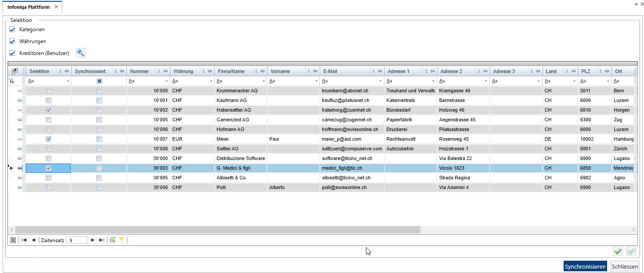This screenshot has height=273, width=644.
Task: Go to next record
Action: [x=92, y=240]
